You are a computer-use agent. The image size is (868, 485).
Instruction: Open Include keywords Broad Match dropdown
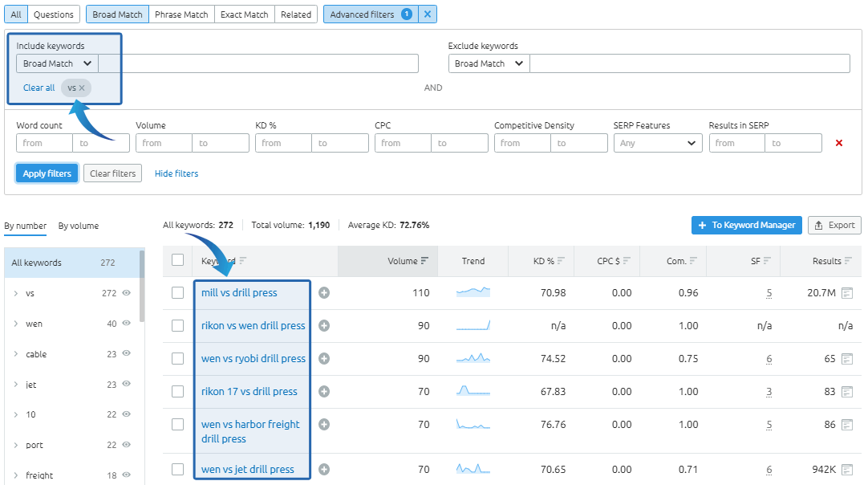coord(57,63)
